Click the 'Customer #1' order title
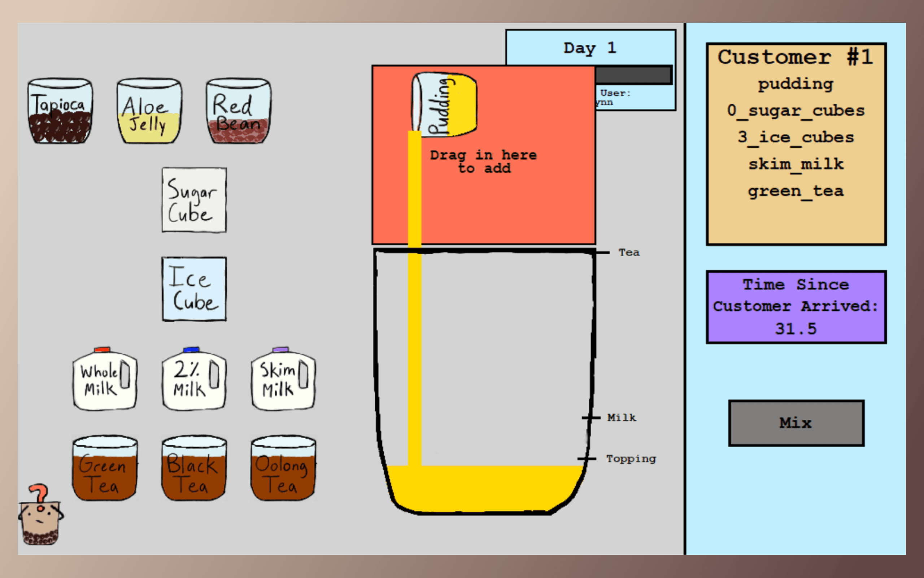This screenshot has height=578, width=924. pyautogui.click(x=796, y=57)
